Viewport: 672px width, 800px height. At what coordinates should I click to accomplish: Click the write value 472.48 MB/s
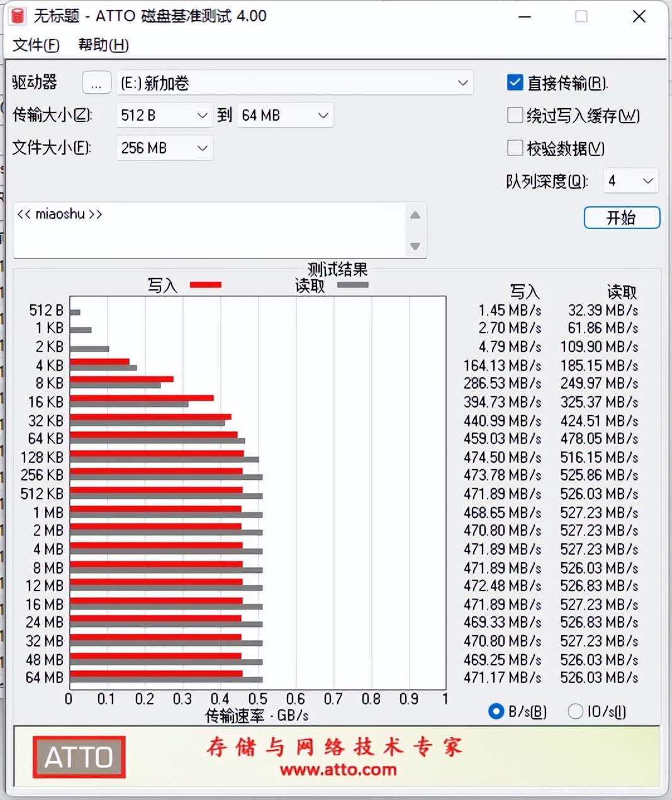(502, 586)
